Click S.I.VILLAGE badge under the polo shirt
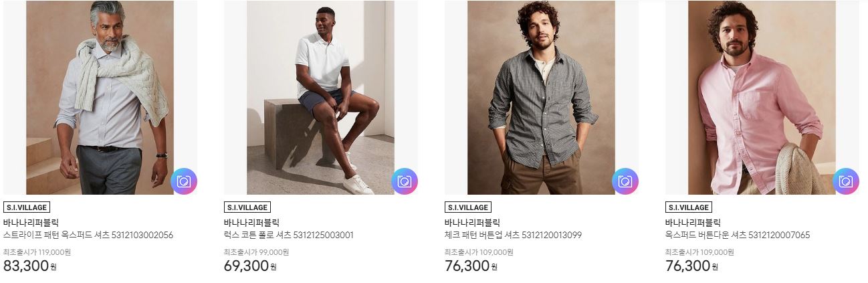Screen dimensions: 868x283 [x=247, y=207]
